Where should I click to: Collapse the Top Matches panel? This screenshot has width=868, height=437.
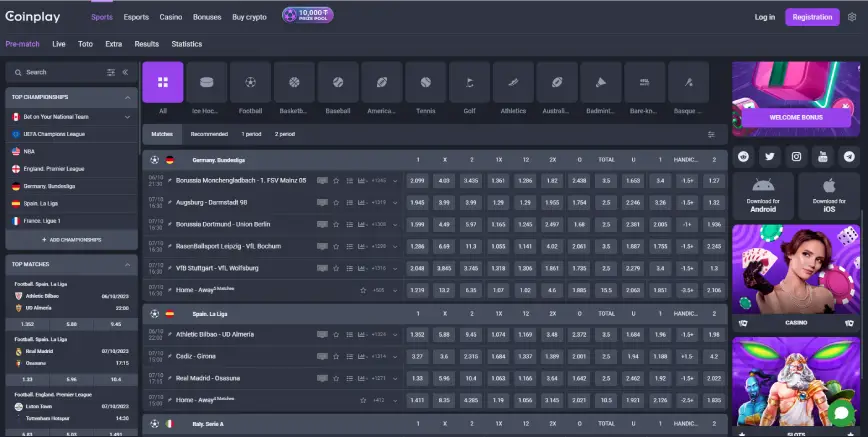point(127,265)
